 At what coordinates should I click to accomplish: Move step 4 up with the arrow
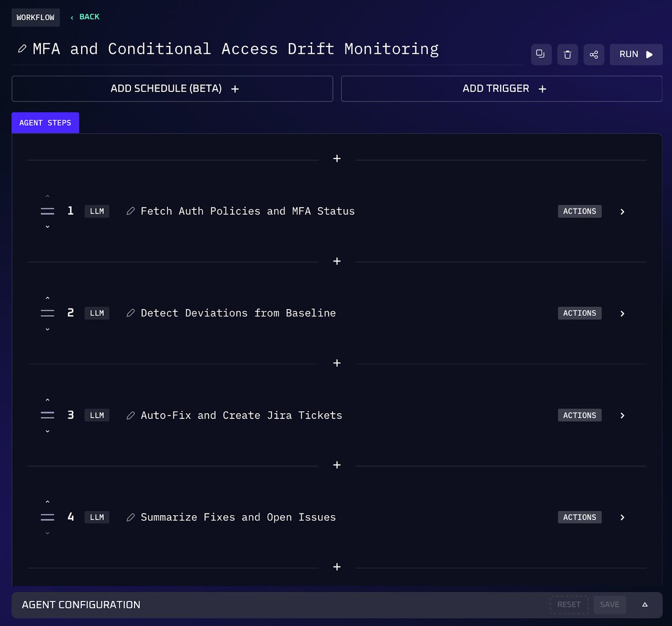[x=48, y=502]
